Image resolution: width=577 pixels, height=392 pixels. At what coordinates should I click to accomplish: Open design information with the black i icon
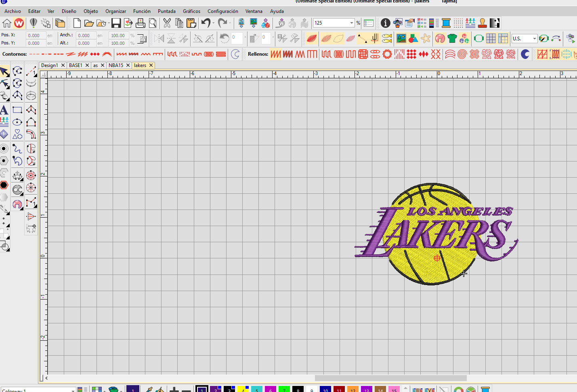(385, 23)
